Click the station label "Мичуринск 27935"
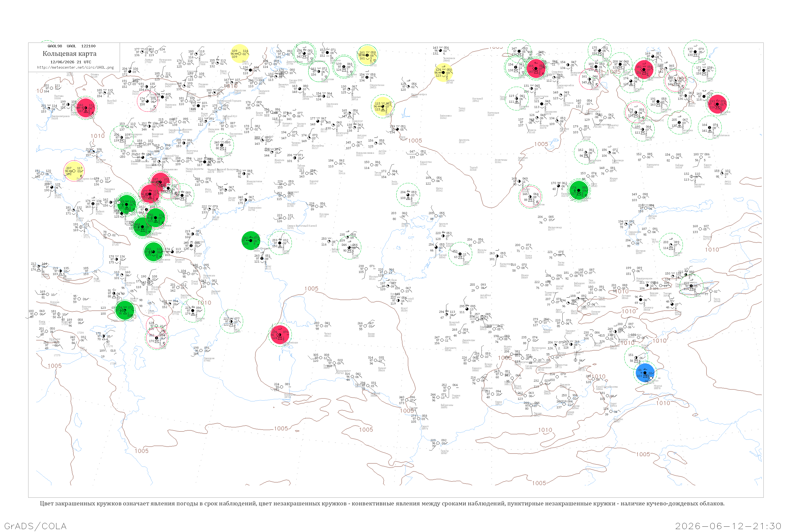Viewport: 798px width, 532px height. pyautogui.click(x=165, y=61)
